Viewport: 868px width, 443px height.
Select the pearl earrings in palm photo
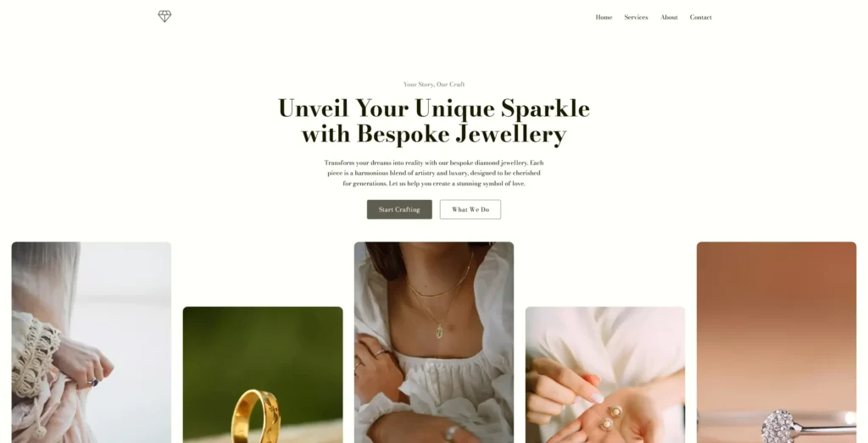pyautogui.click(x=604, y=374)
